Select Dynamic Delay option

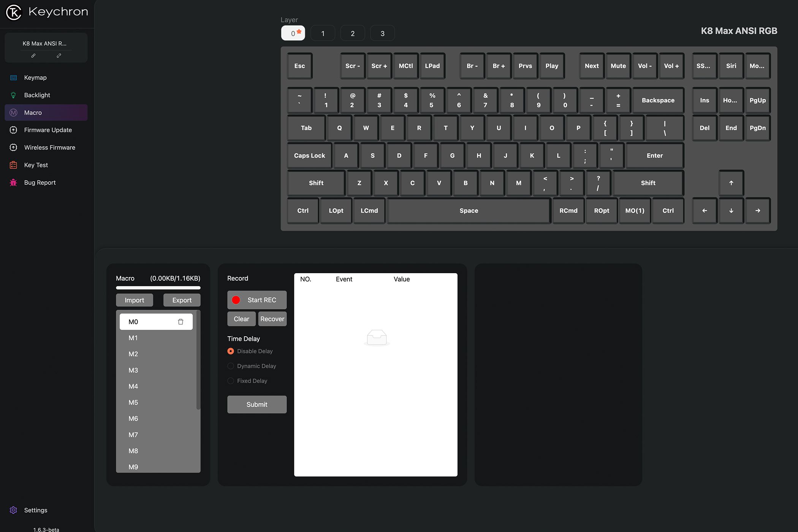point(230,366)
